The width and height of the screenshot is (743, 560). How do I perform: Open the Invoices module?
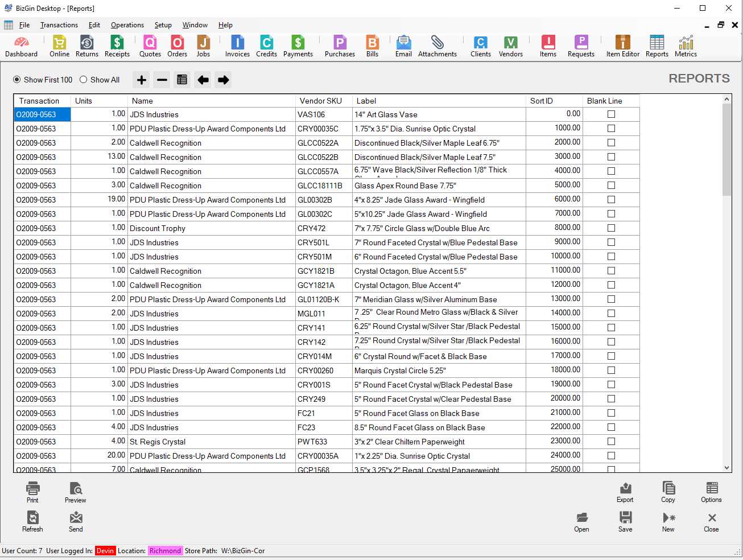[x=237, y=46]
